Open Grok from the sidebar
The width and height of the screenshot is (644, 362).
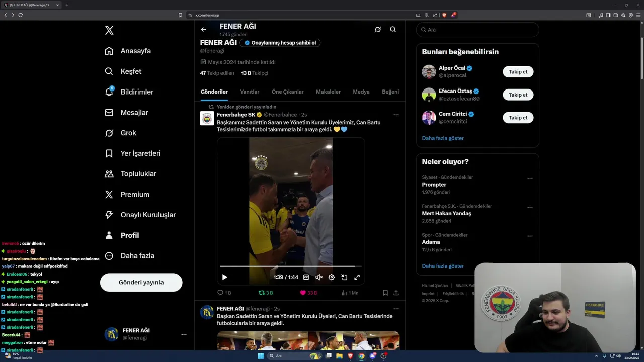coord(120,133)
